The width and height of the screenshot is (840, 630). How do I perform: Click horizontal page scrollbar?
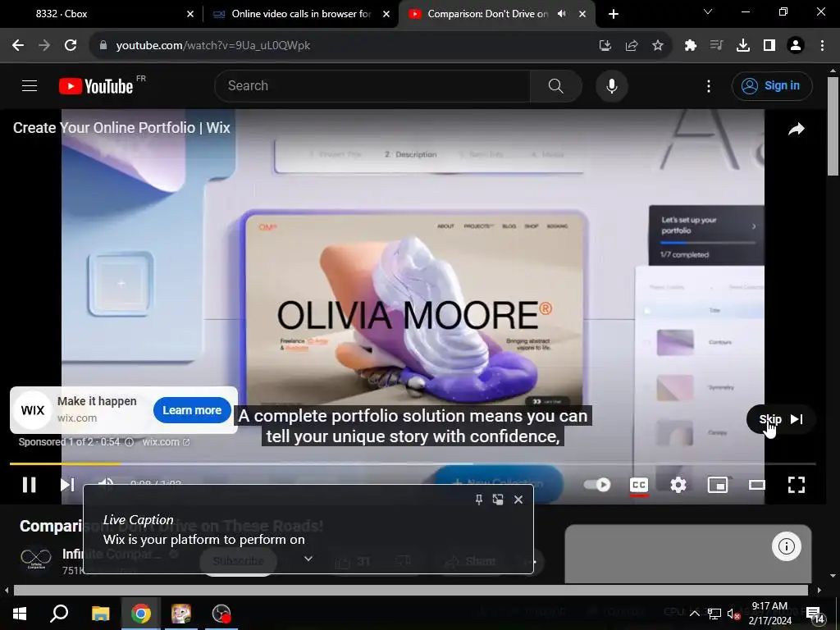(410, 590)
